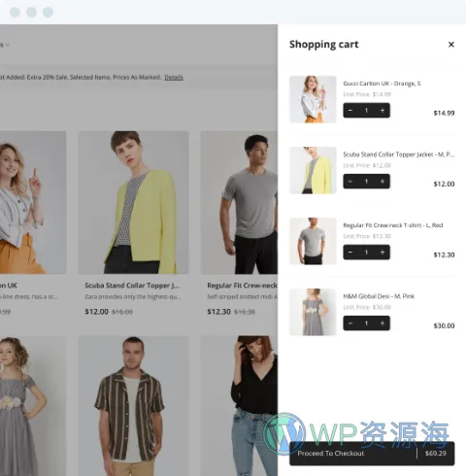
Task: Open girl in gray dress product image
Action: click(x=33, y=406)
